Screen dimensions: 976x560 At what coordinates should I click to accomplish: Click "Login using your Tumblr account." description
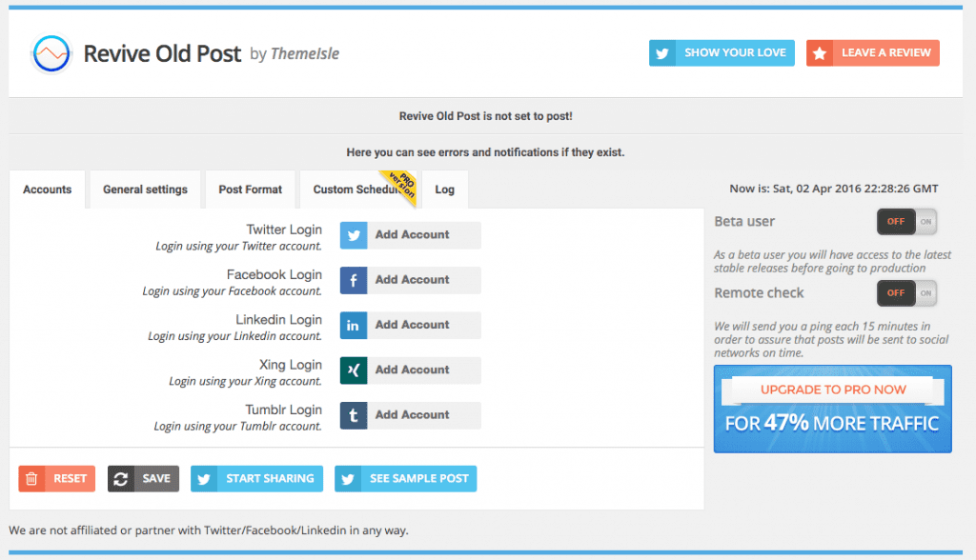(x=237, y=427)
